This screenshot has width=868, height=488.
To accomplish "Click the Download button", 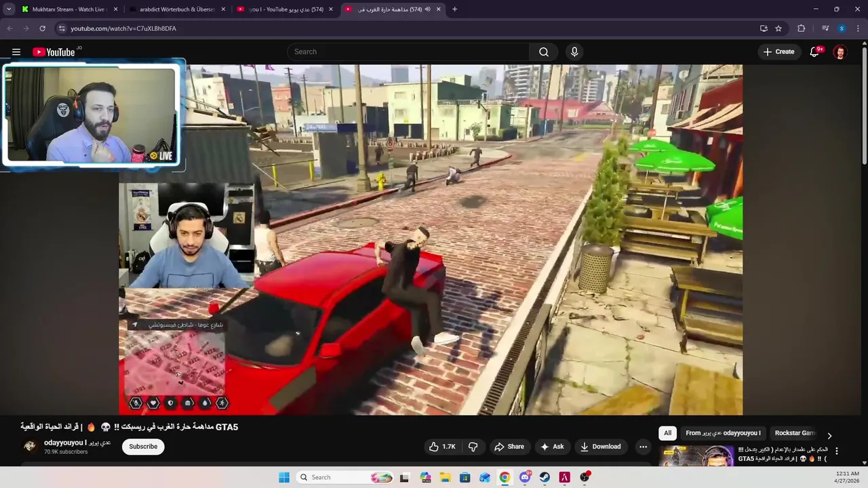I will click(x=601, y=447).
